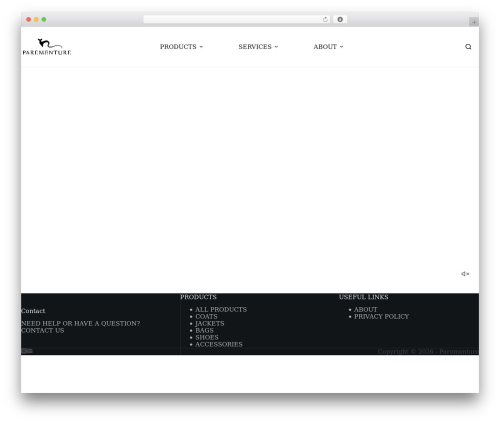This screenshot has width=500, height=423.
Task: Click the Copyright Parementure text
Action: click(428, 352)
